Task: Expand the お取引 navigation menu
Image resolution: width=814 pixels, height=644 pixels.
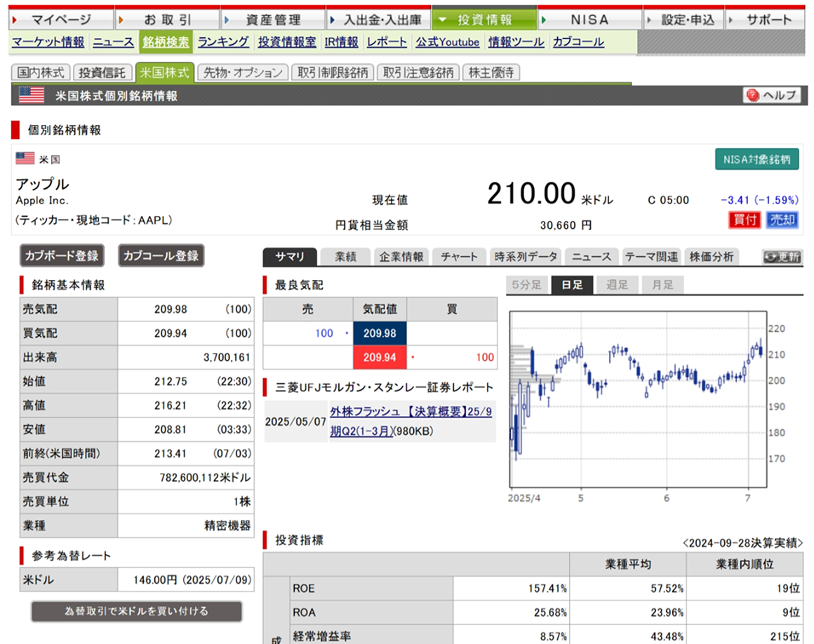Action: tap(166, 18)
